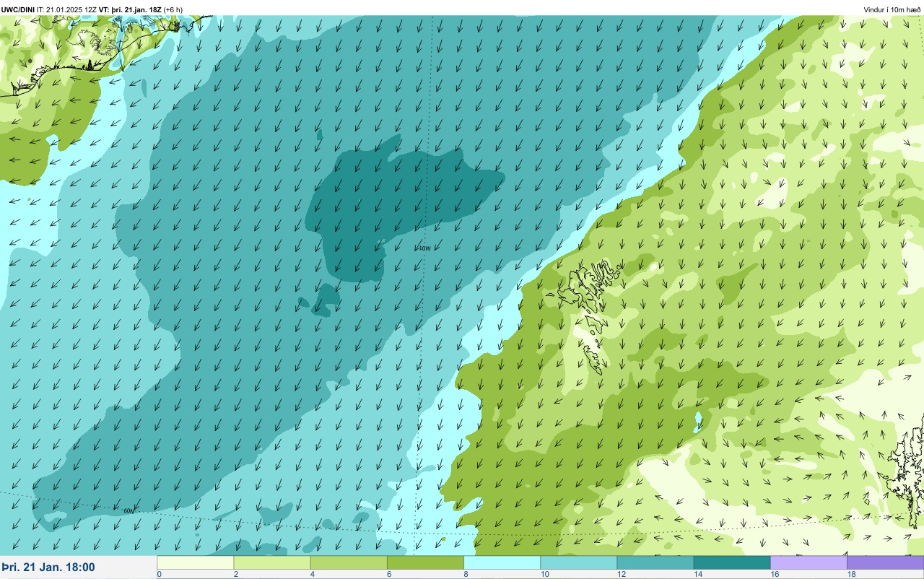Click the 'Vindur í 10m hæð' title
Screen dimensions: 924x579
click(x=892, y=9)
